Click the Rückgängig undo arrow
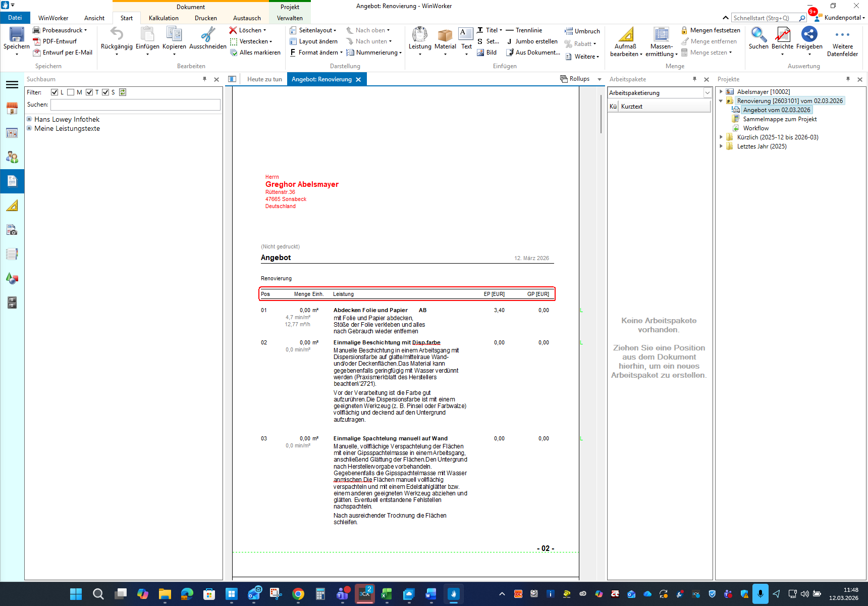 tap(117, 35)
